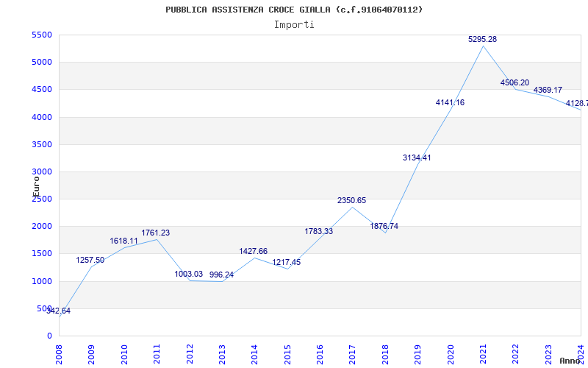Select the 1761.23 data label
Image resolution: width=588 pixels, height=368 pixels.
(x=156, y=233)
